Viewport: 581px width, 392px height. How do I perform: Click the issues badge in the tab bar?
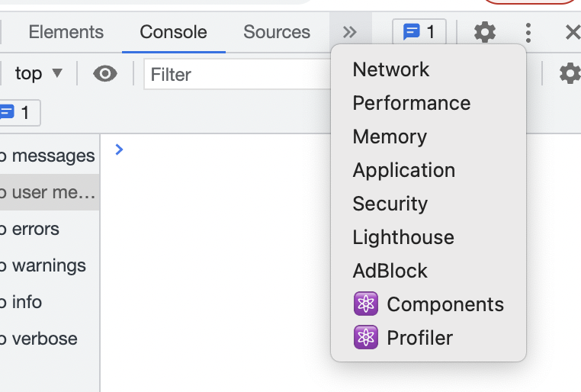419,32
